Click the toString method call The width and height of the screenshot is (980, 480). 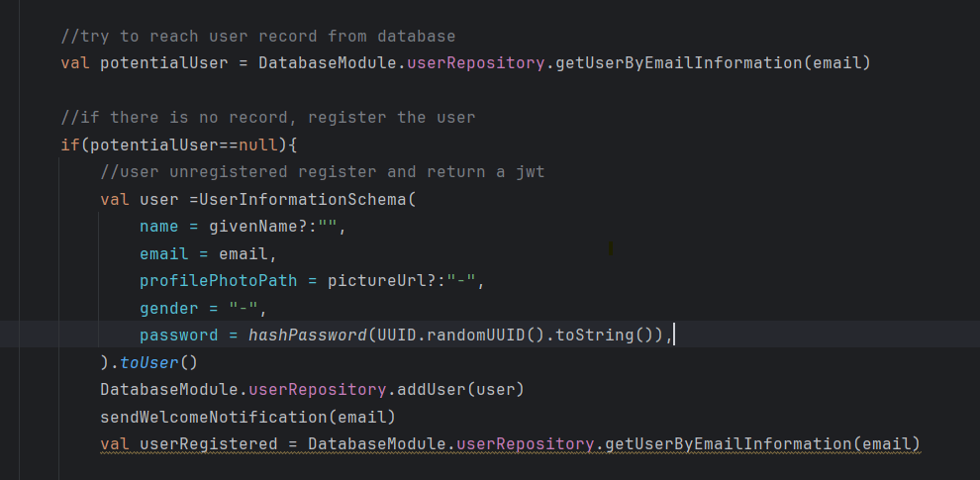pos(595,335)
